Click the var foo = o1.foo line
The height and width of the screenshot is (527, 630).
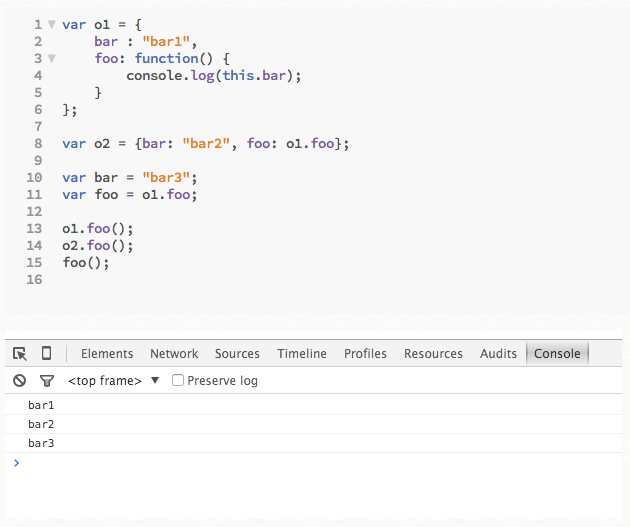[130, 195]
